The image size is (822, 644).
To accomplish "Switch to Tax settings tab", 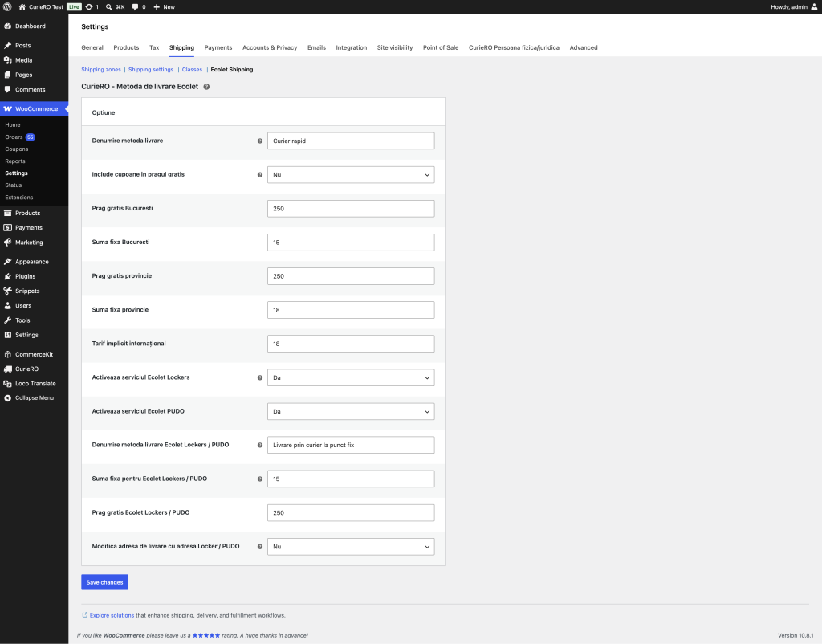I will pyautogui.click(x=154, y=47).
